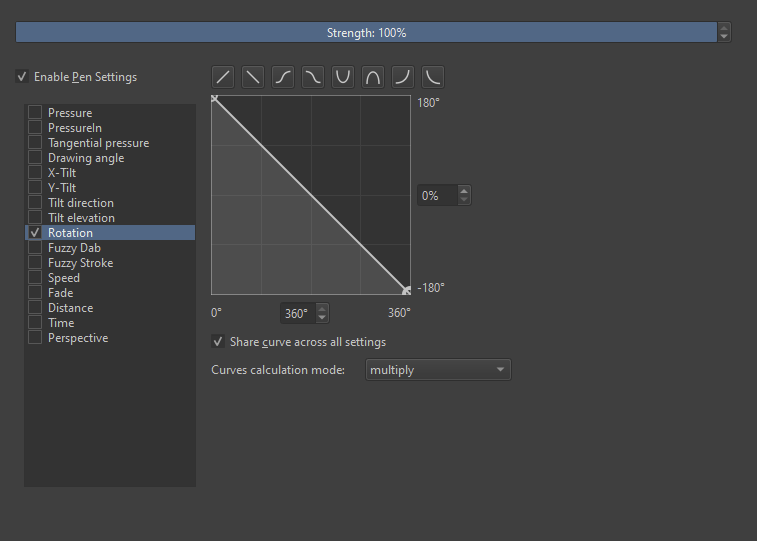Toggle the Enable Pen Settings checkbox

coord(22,77)
